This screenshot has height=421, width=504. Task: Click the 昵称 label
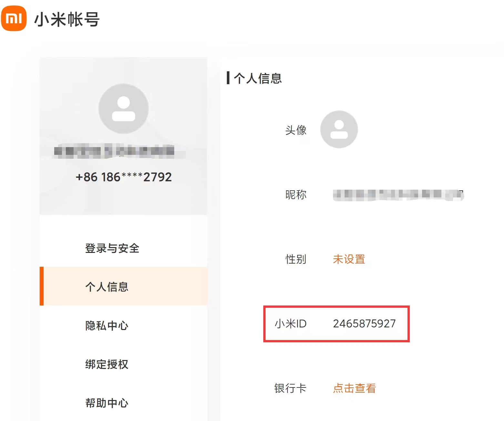click(x=296, y=195)
